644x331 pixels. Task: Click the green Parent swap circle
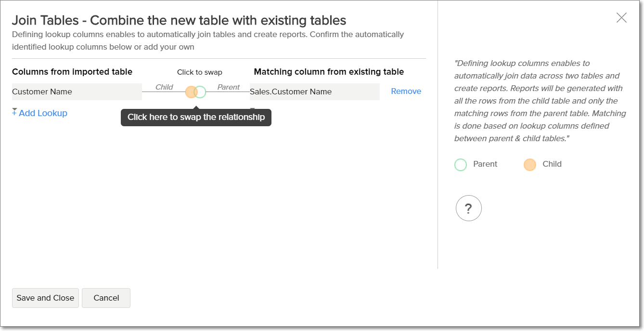click(x=201, y=92)
